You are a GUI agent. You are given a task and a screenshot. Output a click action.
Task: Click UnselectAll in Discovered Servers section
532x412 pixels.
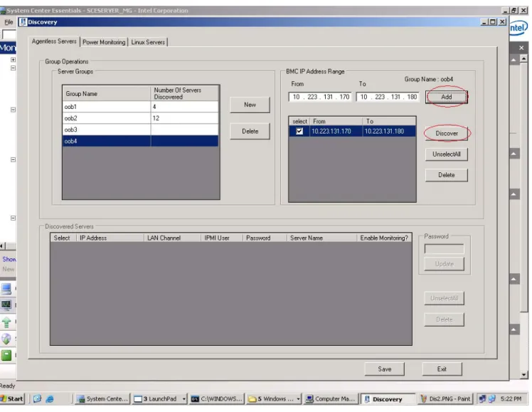444,298
